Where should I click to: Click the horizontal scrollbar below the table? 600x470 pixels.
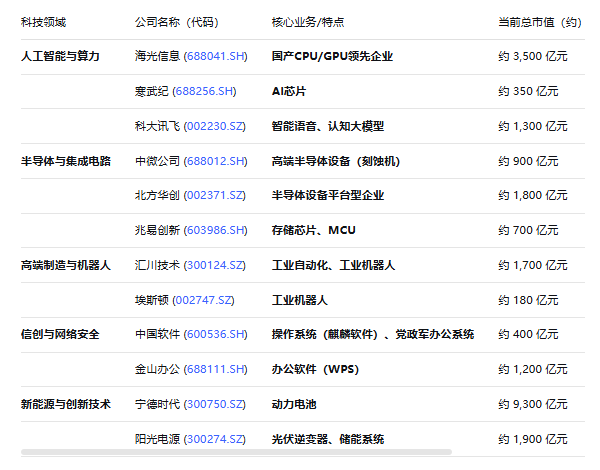(236, 452)
